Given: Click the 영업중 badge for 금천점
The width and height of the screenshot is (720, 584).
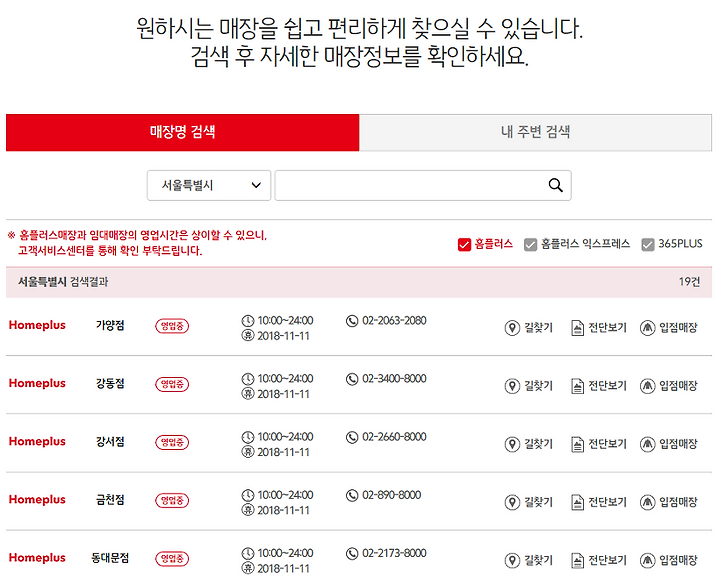Looking at the screenshot, I should pos(172,500).
